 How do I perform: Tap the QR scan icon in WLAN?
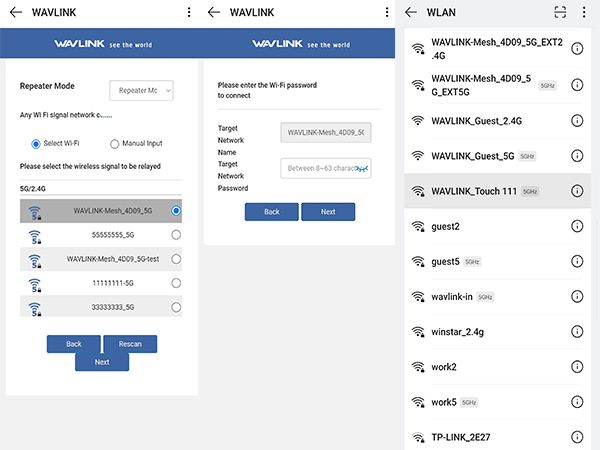click(560, 12)
